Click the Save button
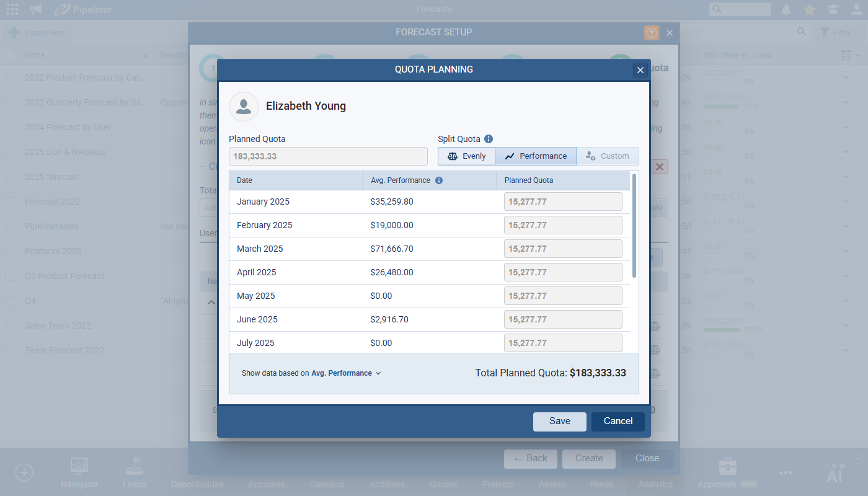868x496 pixels. [x=559, y=421]
